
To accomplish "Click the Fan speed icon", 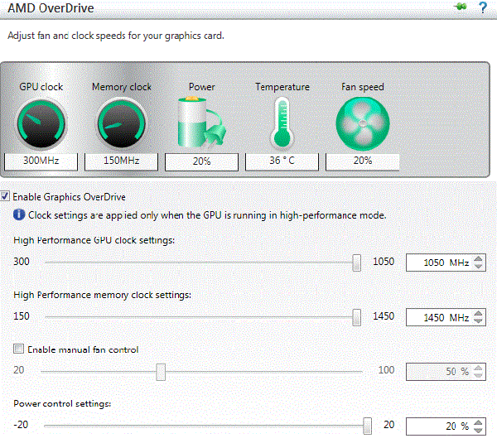I will [x=362, y=123].
